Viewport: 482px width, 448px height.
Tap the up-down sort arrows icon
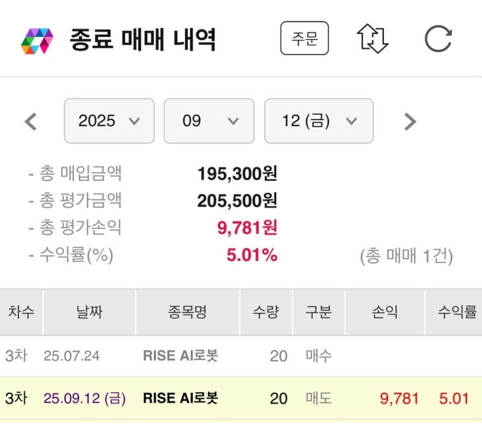pos(372,39)
